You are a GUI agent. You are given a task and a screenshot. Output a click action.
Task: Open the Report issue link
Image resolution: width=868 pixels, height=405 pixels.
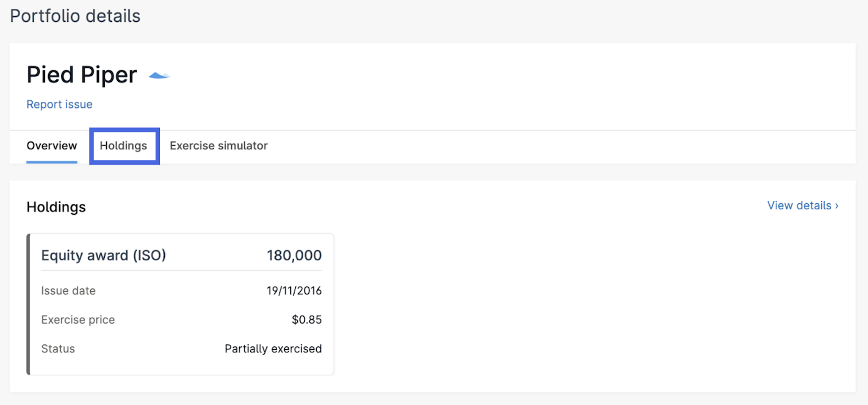(x=59, y=104)
